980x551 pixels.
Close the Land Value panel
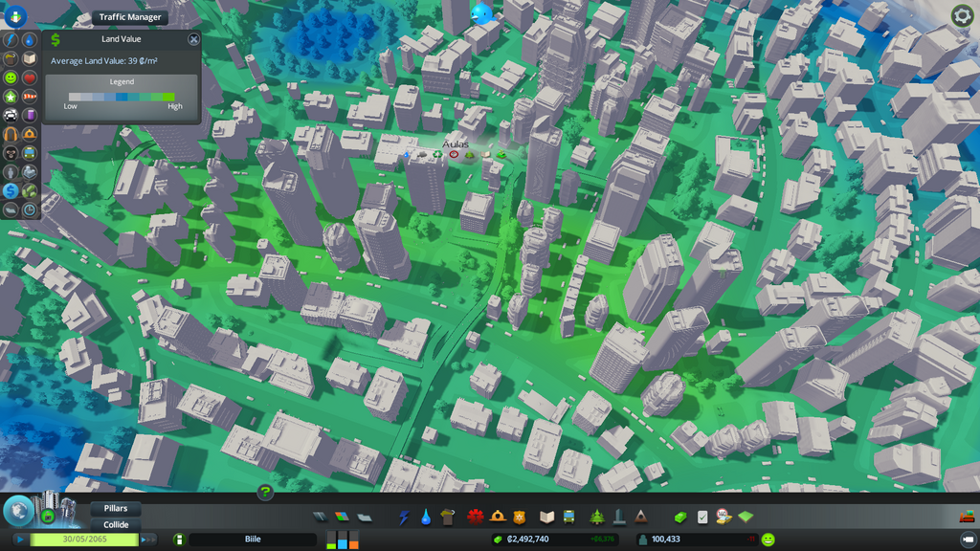pyautogui.click(x=193, y=39)
